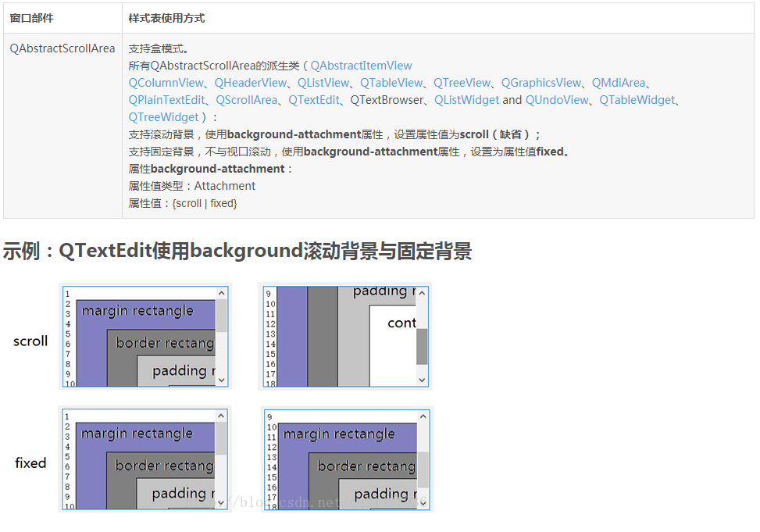Screen dimensions: 760x532
Task: Click the QListView link
Action: click(x=323, y=83)
